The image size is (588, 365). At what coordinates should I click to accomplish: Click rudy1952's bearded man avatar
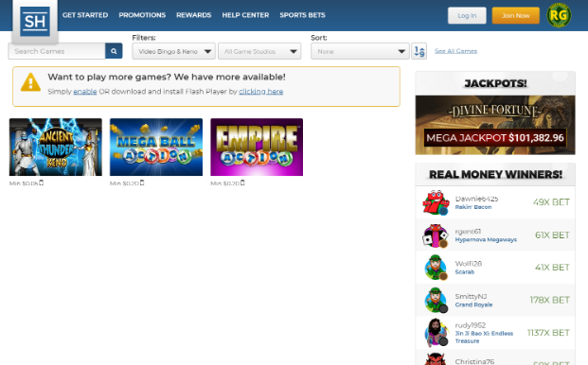point(436,333)
